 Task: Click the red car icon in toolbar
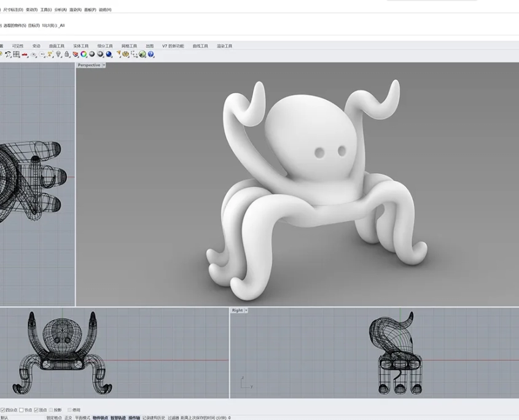click(25, 54)
